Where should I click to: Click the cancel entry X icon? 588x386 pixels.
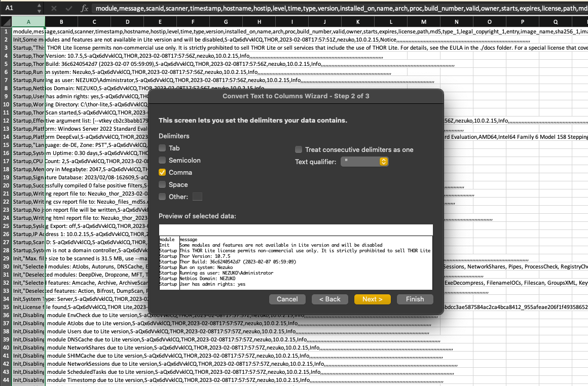[54, 9]
